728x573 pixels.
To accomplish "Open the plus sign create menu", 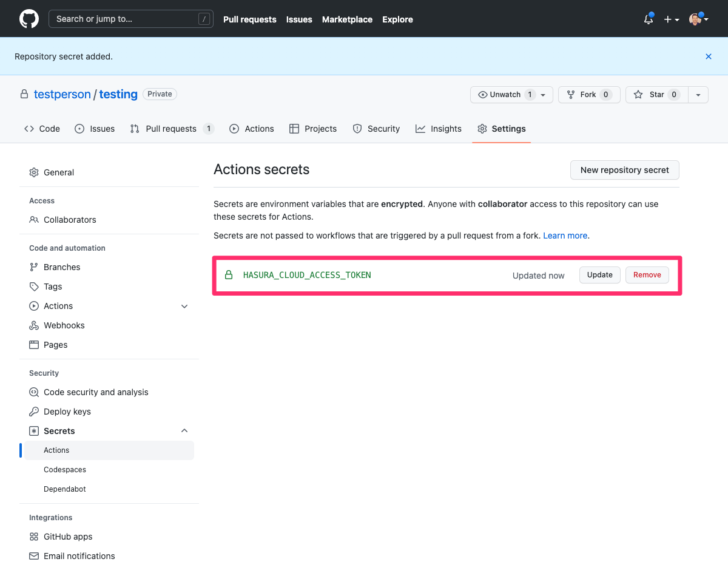I will pyautogui.click(x=669, y=19).
